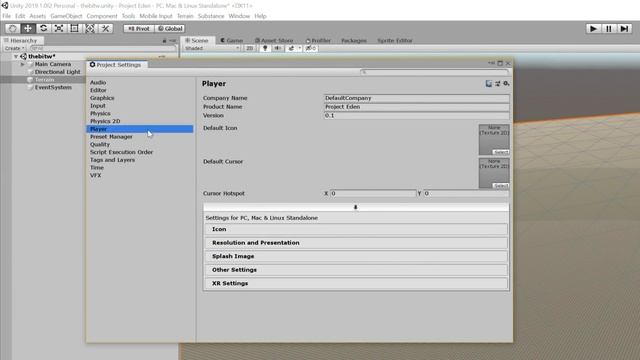Expand the Splash Image section
This screenshot has width=640, height=360.
(356, 256)
